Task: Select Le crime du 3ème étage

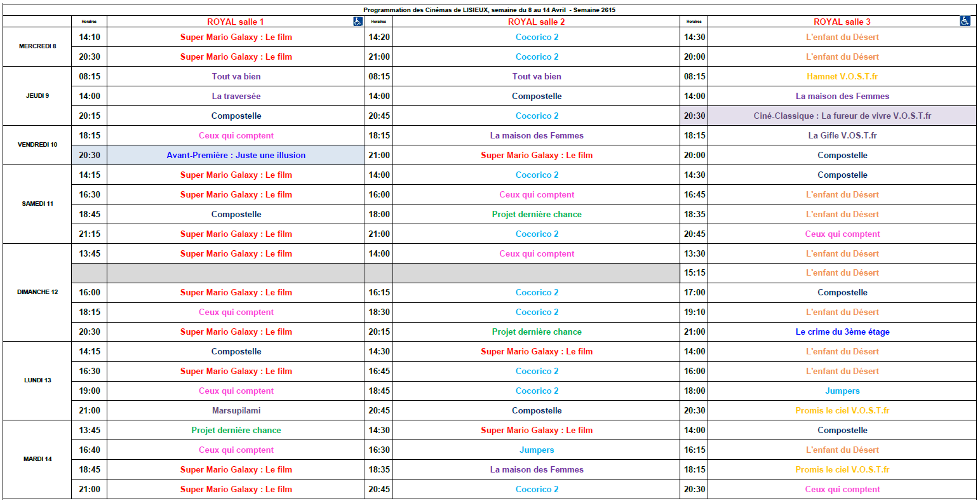Action: coord(842,332)
